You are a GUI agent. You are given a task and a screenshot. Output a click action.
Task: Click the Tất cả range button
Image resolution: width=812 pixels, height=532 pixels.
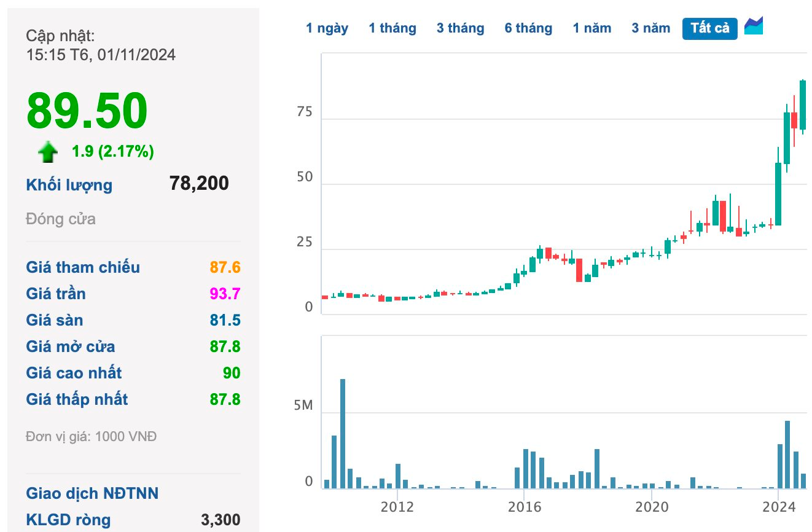pos(710,28)
